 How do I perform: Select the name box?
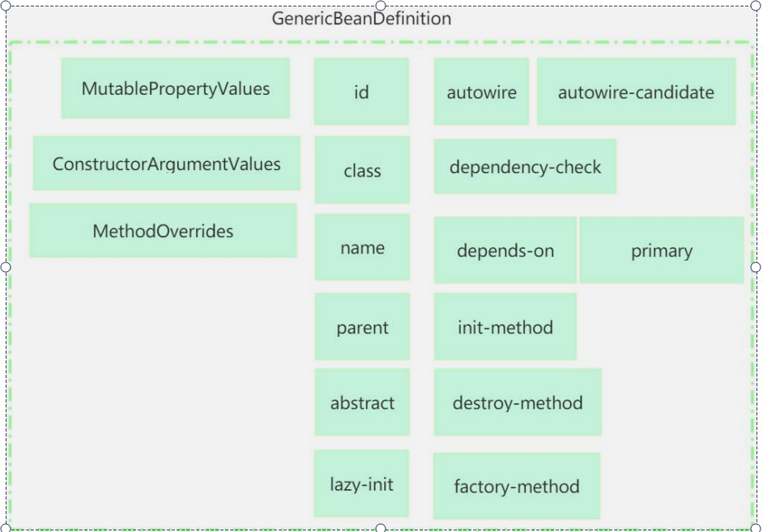(362, 247)
